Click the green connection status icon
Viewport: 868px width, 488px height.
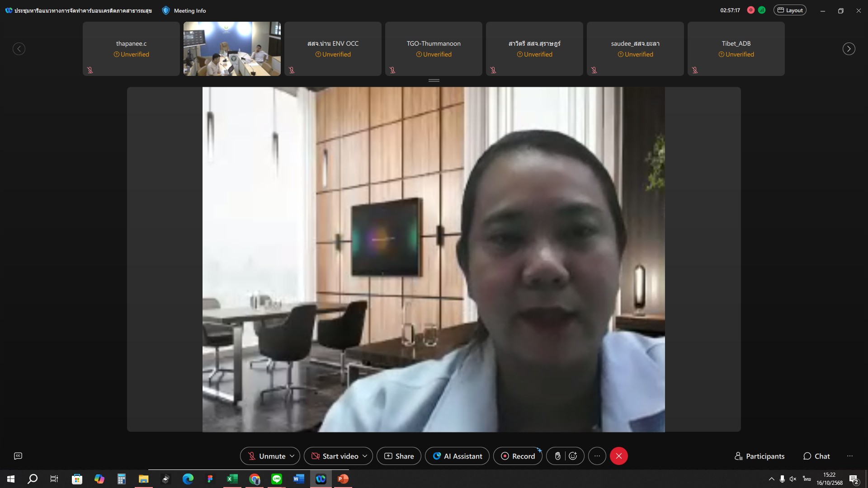pyautogui.click(x=762, y=10)
